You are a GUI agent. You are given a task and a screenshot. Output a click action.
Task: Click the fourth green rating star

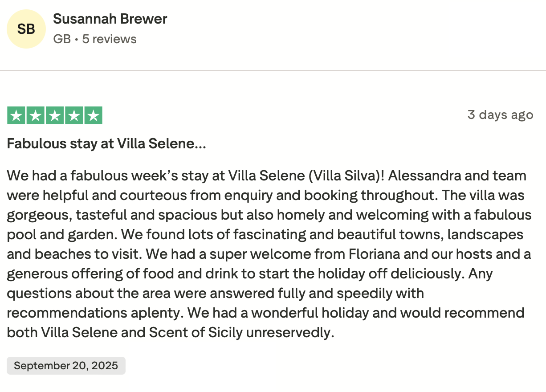click(74, 116)
